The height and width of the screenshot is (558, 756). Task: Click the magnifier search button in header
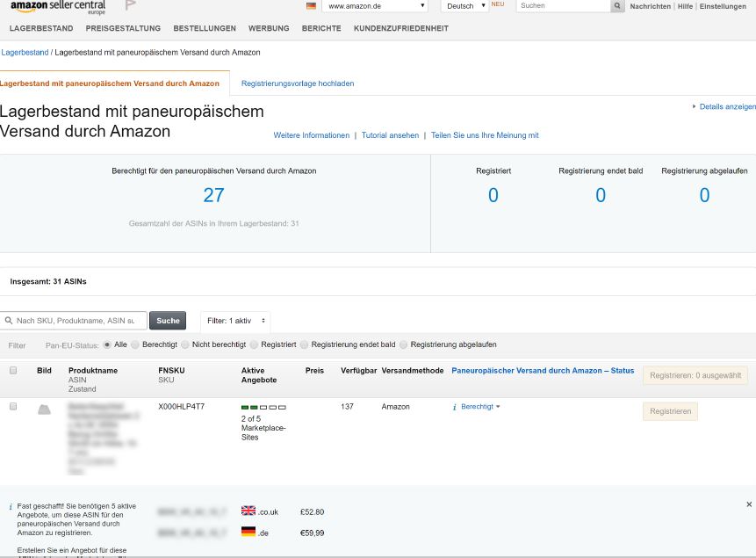[x=617, y=6]
